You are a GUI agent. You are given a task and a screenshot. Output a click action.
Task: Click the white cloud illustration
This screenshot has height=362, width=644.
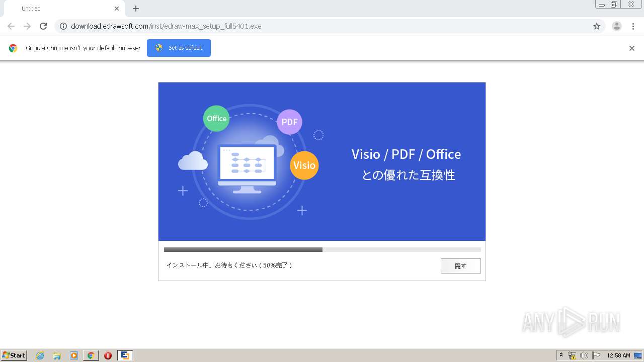[x=193, y=161]
